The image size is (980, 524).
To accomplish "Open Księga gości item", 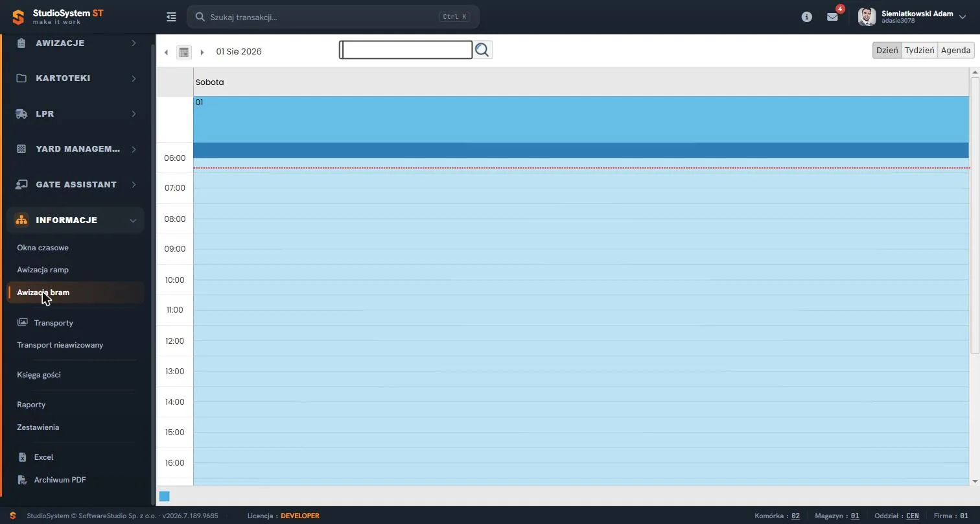I will pyautogui.click(x=39, y=375).
